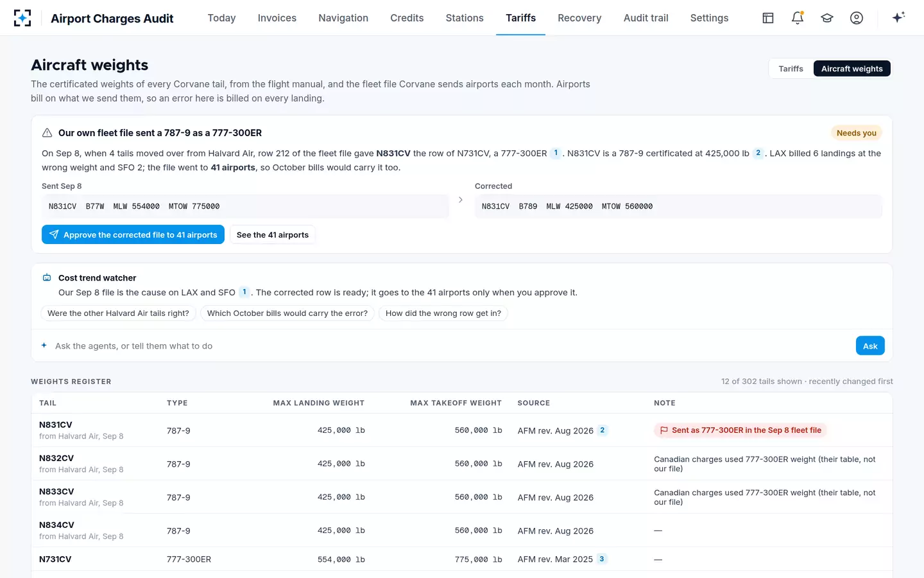Switch to the Tariffs segment toggle

tap(791, 69)
